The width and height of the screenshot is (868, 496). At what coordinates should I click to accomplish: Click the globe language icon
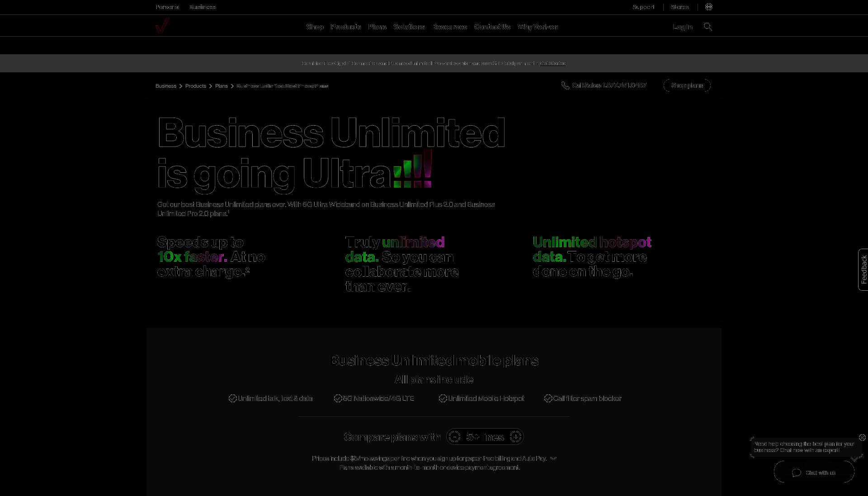709,7
